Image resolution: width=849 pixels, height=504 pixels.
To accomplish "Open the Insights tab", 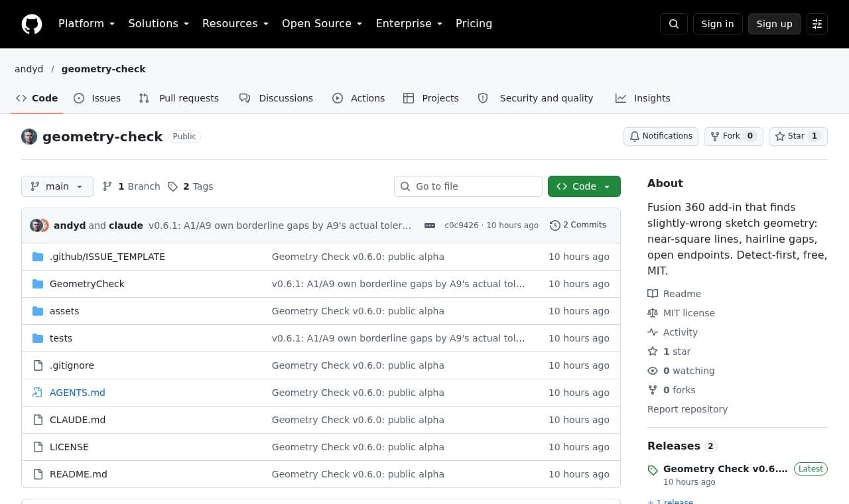I will [x=643, y=98].
